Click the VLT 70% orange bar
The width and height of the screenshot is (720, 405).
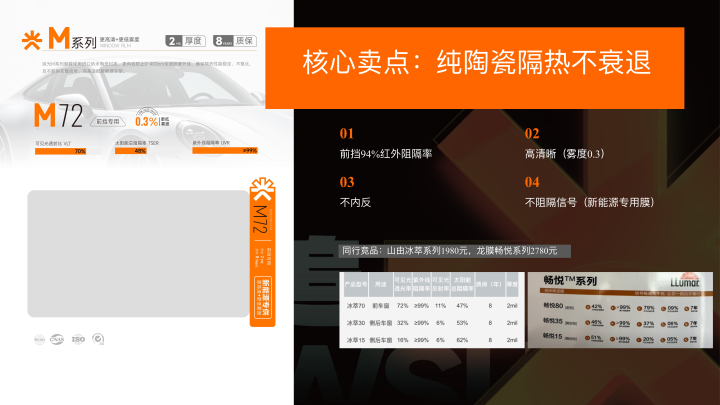click(61, 151)
